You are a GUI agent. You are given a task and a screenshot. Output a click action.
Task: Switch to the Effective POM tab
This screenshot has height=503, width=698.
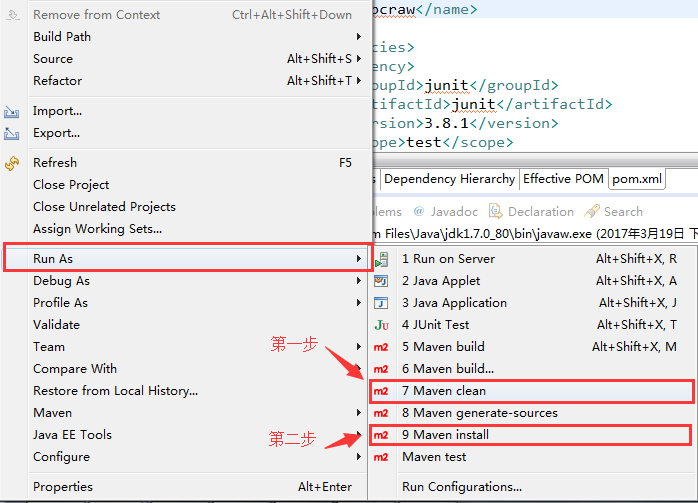pos(563,179)
